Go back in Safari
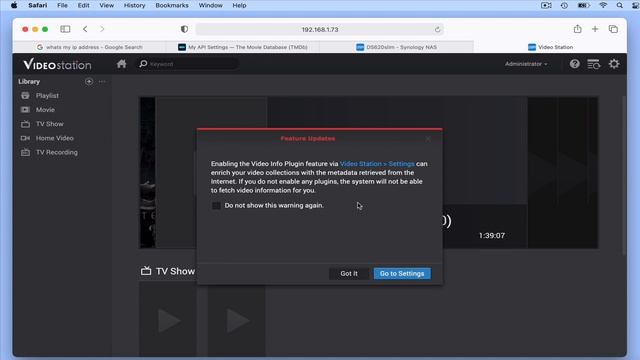This screenshot has height=360, width=640. [85, 29]
